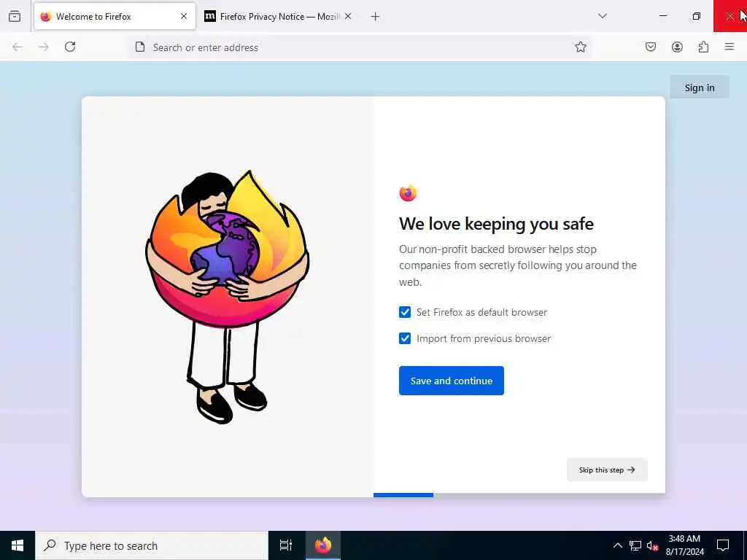This screenshot has width=747, height=560.
Task: Show hidden system tray icons
Action: 617,545
